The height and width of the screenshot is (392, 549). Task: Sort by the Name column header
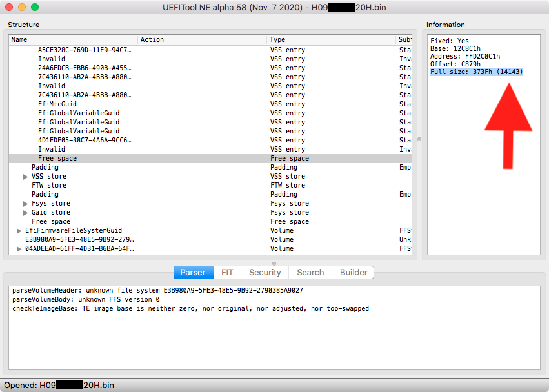73,39
